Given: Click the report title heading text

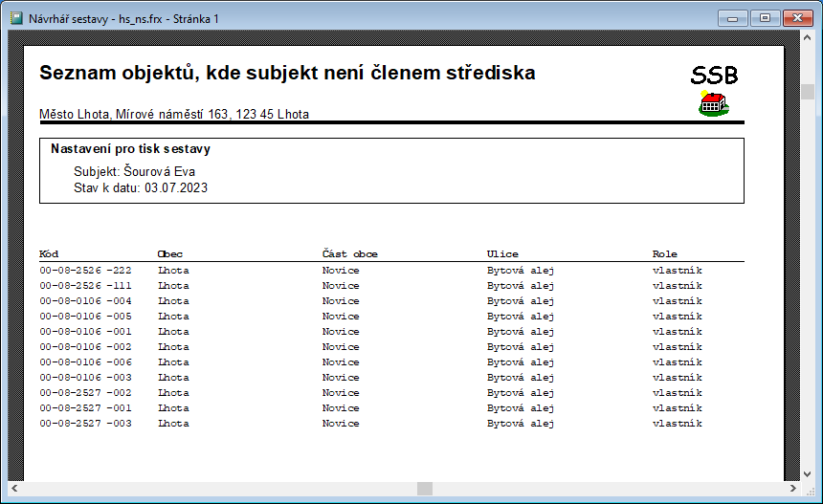Looking at the screenshot, I should [x=287, y=74].
